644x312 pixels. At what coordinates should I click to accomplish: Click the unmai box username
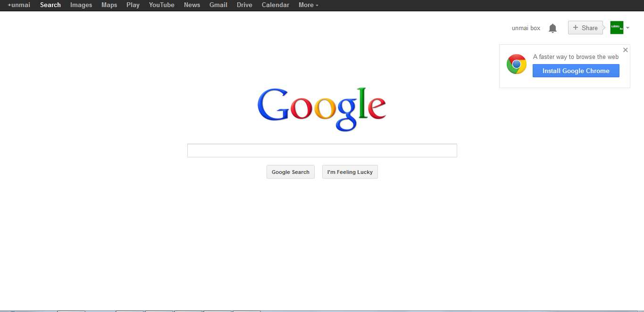[526, 28]
